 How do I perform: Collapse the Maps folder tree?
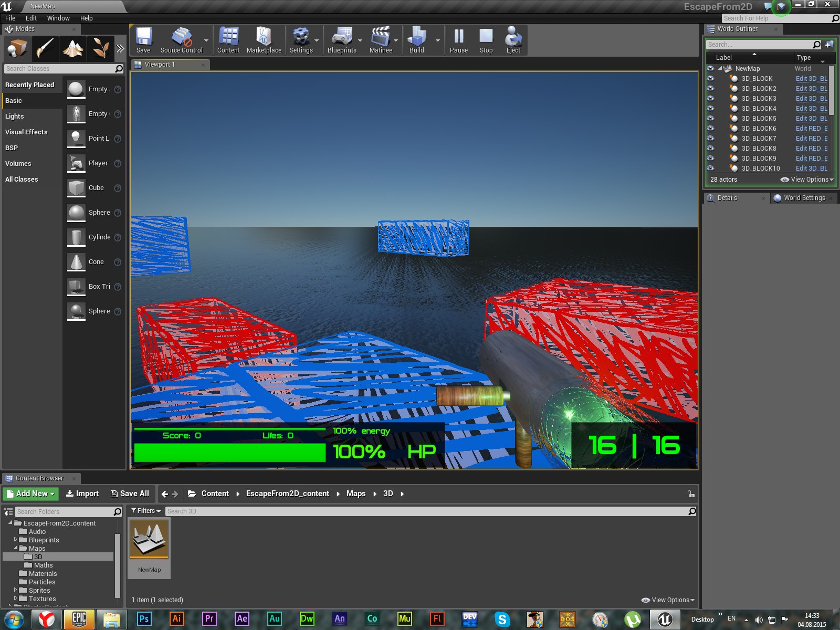pos(16,548)
